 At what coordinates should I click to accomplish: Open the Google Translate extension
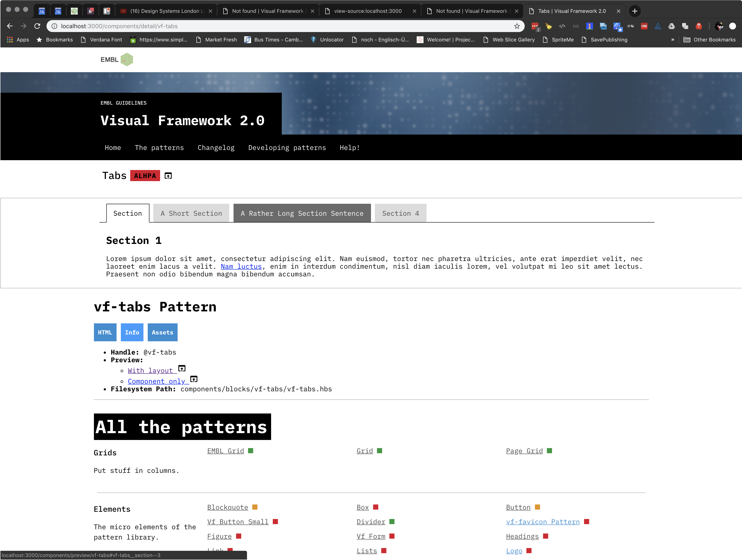coord(685,26)
